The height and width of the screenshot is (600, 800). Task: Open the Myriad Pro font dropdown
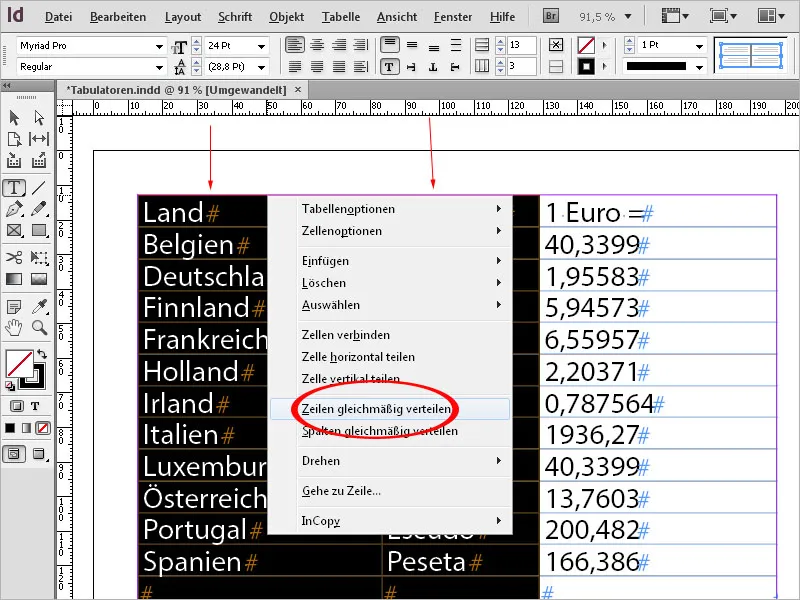159,46
